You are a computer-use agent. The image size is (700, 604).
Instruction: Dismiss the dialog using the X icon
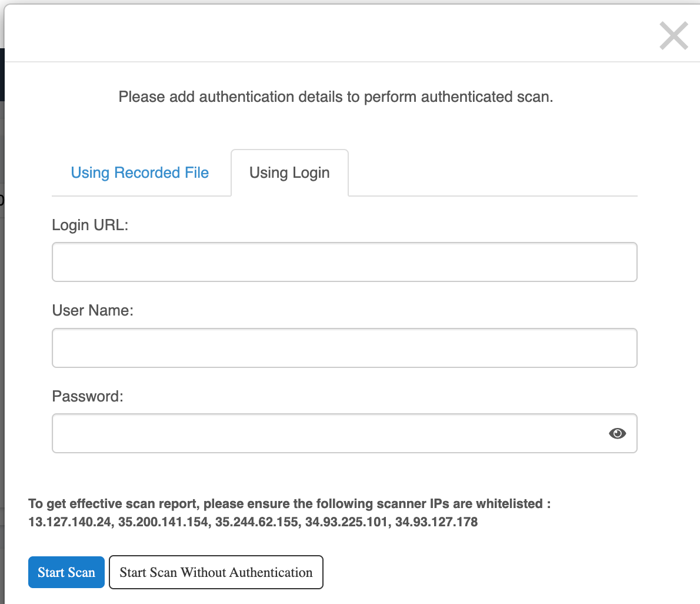click(x=673, y=36)
